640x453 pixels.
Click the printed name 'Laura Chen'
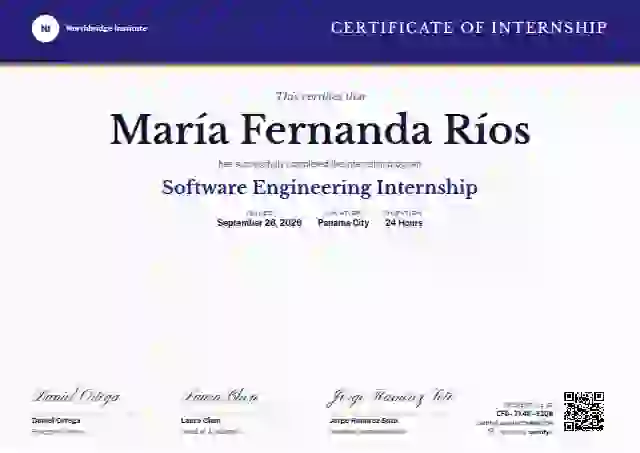(x=200, y=420)
